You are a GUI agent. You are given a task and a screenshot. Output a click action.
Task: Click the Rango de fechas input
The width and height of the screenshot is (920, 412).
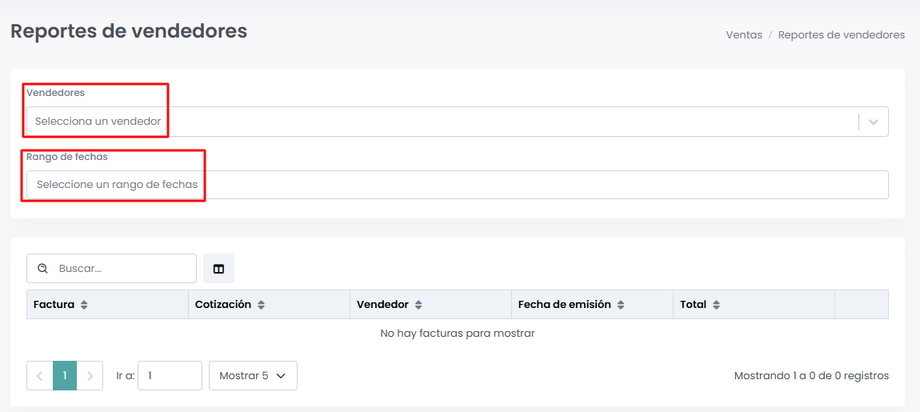(x=457, y=185)
